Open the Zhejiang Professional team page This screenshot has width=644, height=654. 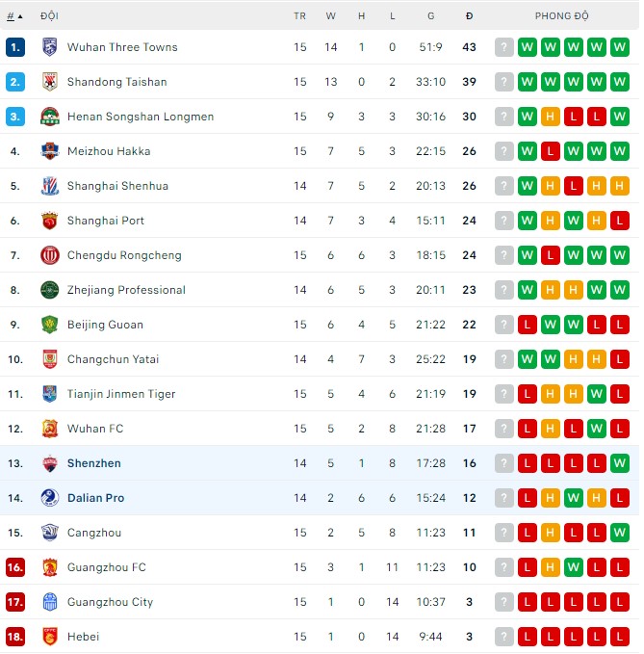click(x=126, y=290)
